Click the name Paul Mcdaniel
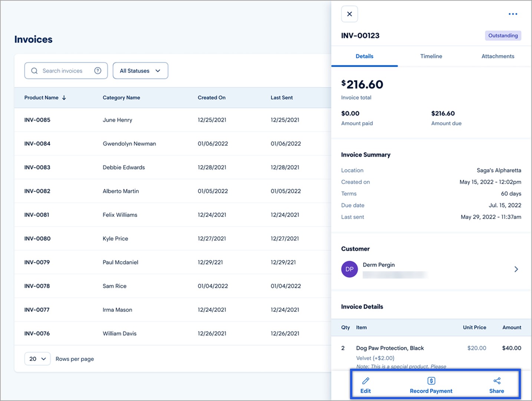The image size is (532, 401). pyautogui.click(x=120, y=262)
